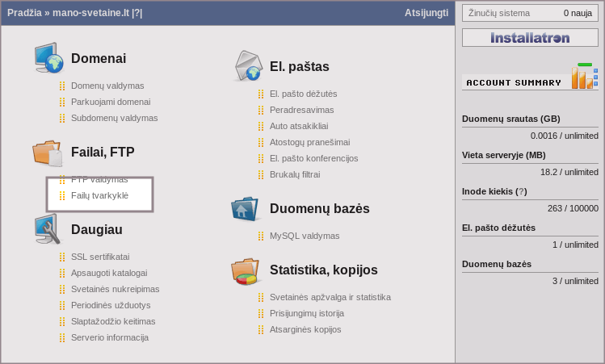
Task: Click the Failai, FTP folder icon
Action: (47, 152)
